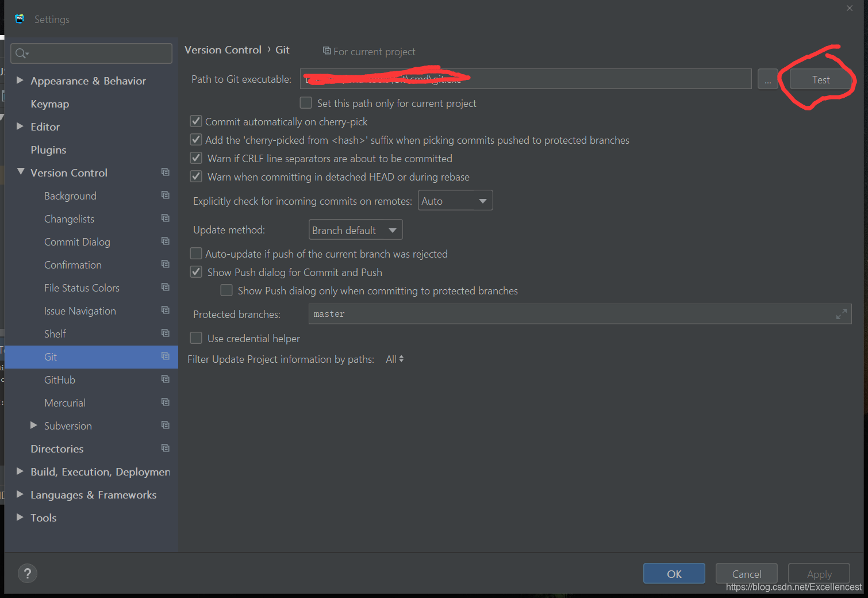This screenshot has height=598, width=868.
Task: Enable Use credential helper
Action: (x=196, y=338)
